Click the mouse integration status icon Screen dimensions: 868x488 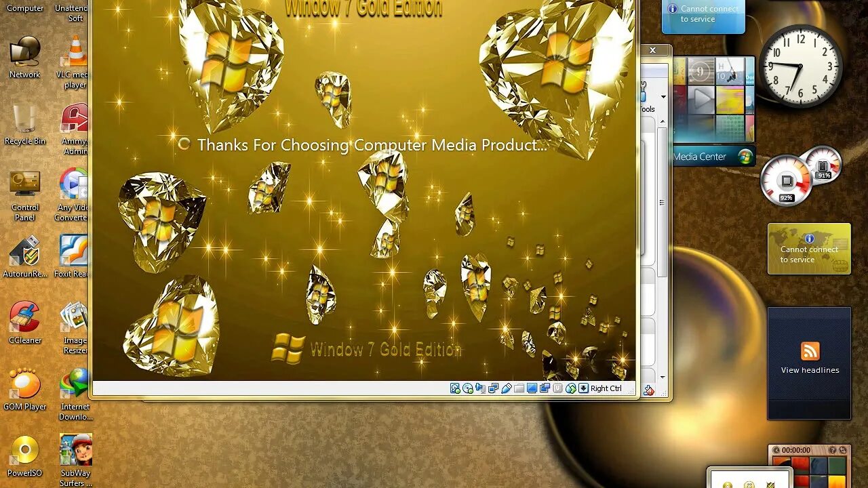[571, 388]
